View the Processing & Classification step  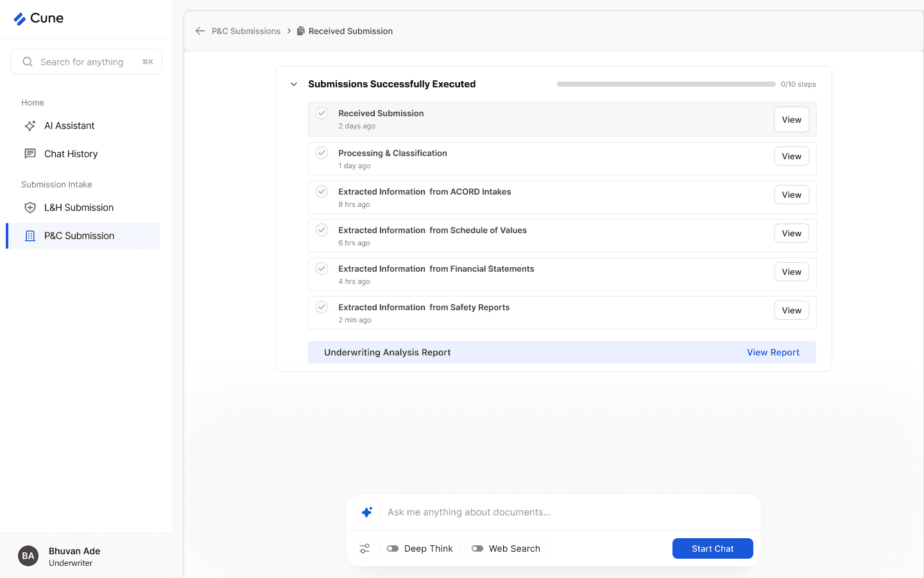click(791, 156)
